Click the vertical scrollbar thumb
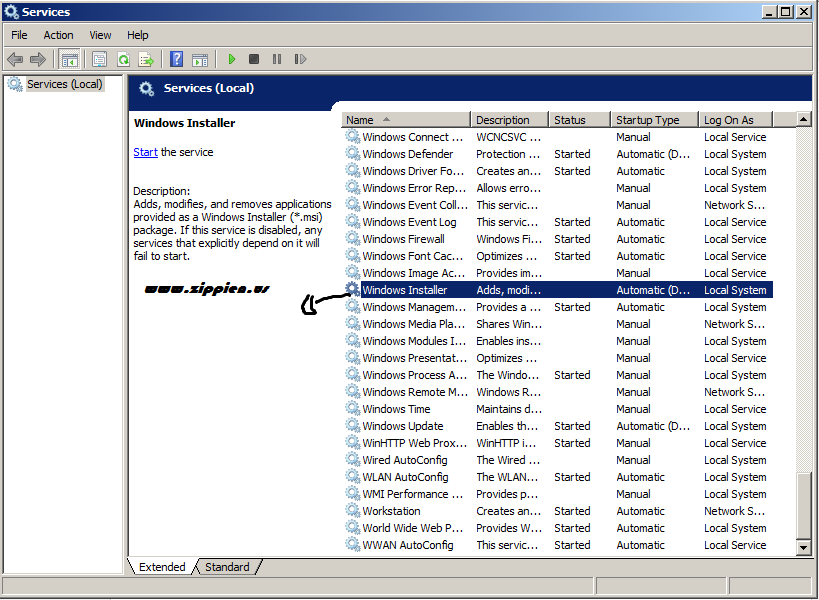819x600 pixels. [803, 504]
